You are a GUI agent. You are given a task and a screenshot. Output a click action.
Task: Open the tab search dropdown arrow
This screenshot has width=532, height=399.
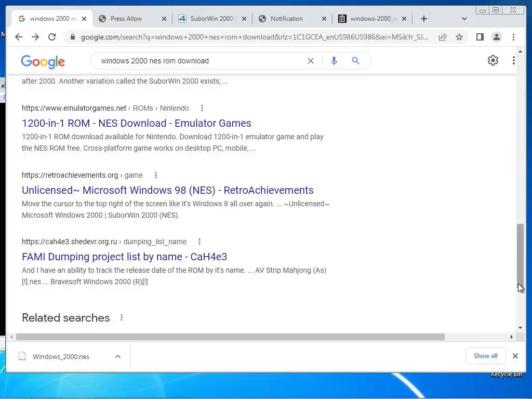coord(464,19)
